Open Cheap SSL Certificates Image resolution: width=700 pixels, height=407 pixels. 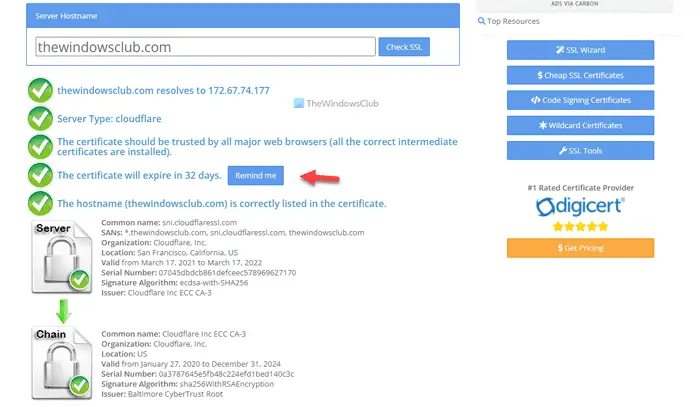tap(580, 75)
